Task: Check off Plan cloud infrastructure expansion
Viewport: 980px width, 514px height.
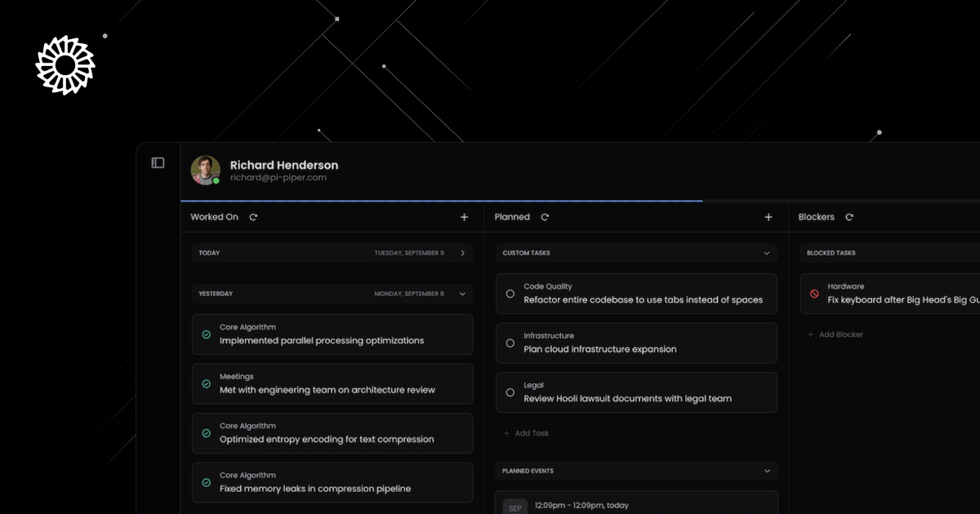Action: tap(509, 343)
